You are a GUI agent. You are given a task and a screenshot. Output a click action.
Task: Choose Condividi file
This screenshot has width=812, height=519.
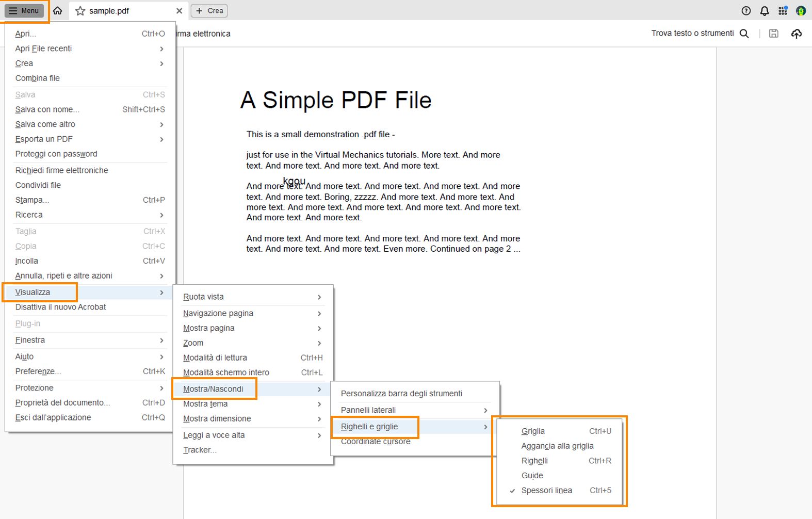point(90,185)
